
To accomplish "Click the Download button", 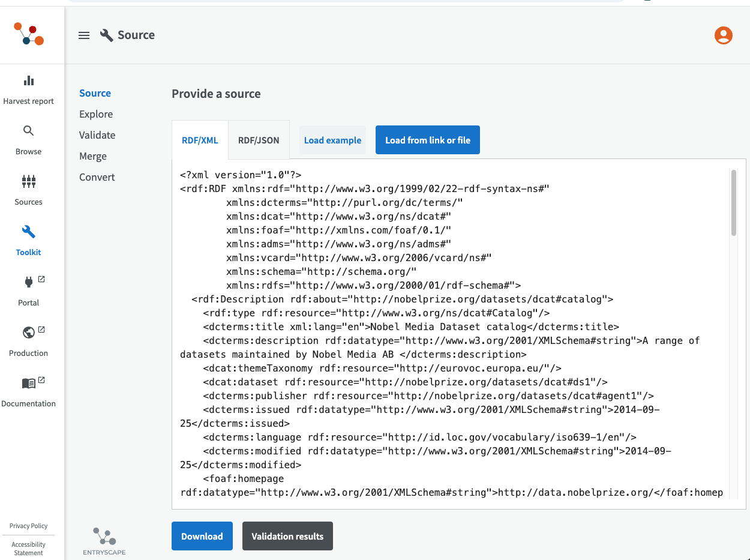I will click(202, 536).
